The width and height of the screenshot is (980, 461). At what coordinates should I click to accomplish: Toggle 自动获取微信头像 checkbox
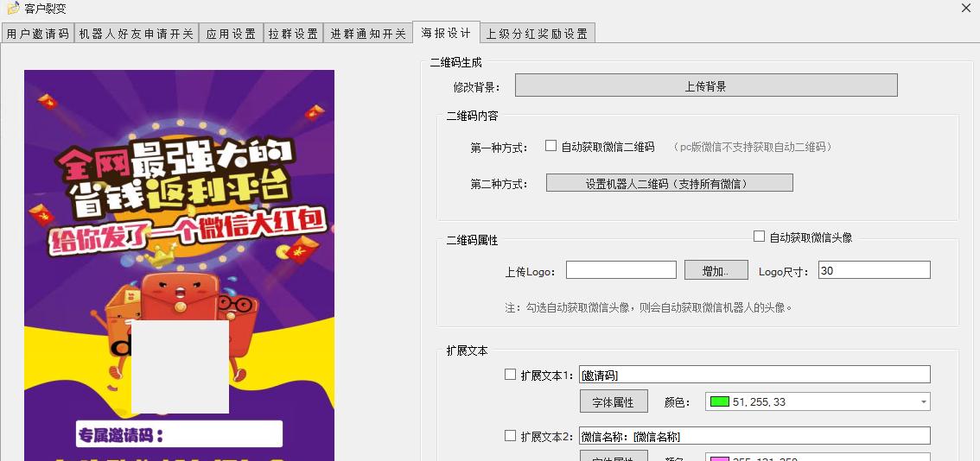click(759, 237)
